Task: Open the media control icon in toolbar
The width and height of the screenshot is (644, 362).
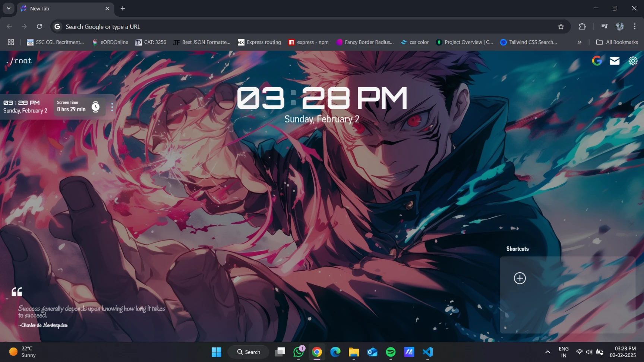Action: click(x=604, y=26)
